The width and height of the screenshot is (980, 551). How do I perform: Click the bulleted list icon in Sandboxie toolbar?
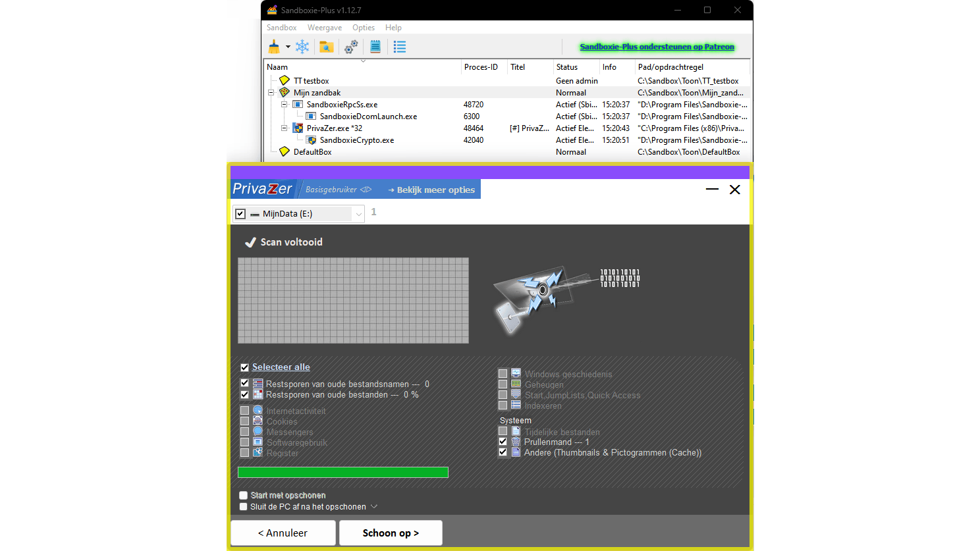pos(400,47)
